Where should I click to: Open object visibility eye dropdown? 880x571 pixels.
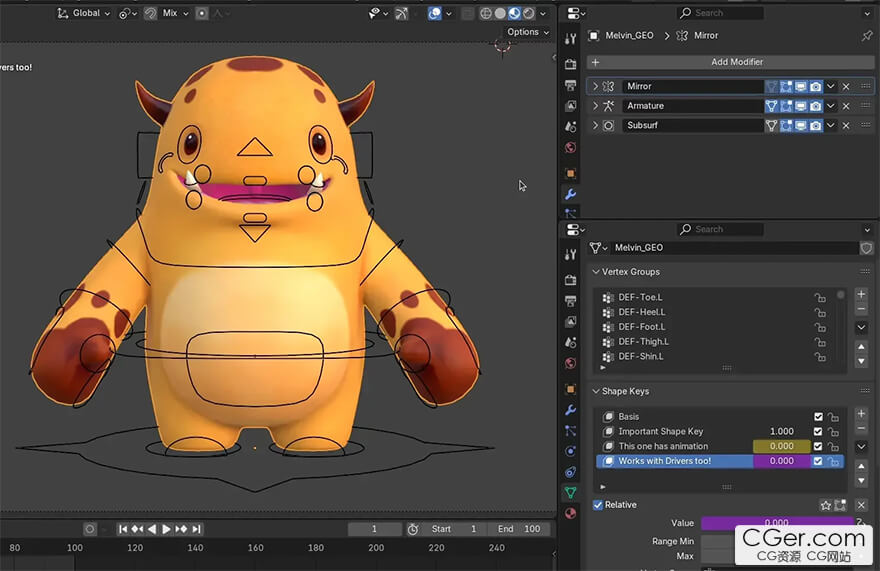click(x=378, y=13)
